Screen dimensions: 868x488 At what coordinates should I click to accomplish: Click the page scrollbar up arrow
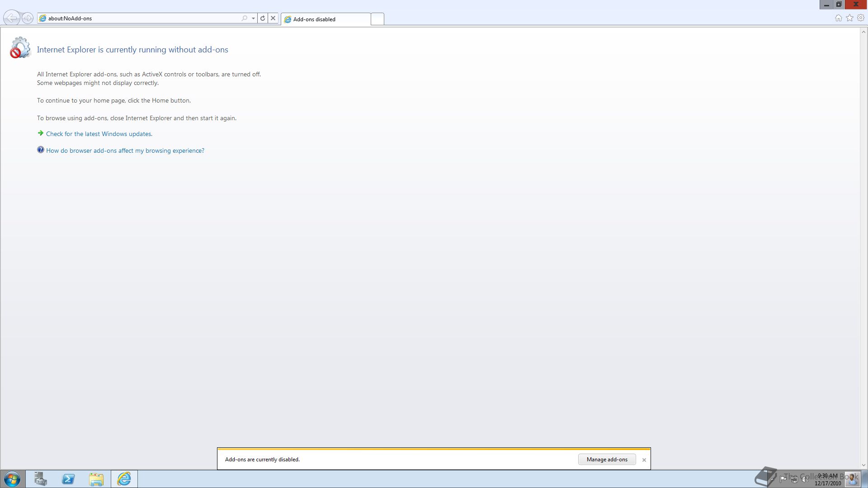coord(863,32)
